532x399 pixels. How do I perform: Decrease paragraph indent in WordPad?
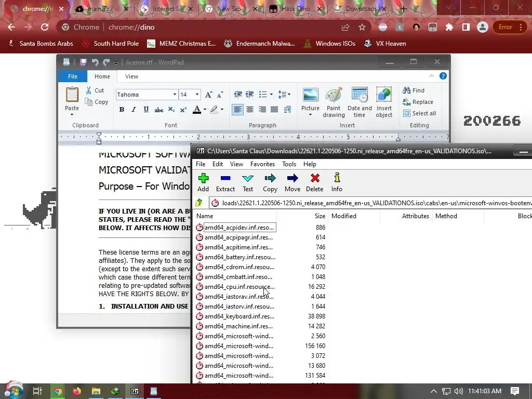coord(238,95)
